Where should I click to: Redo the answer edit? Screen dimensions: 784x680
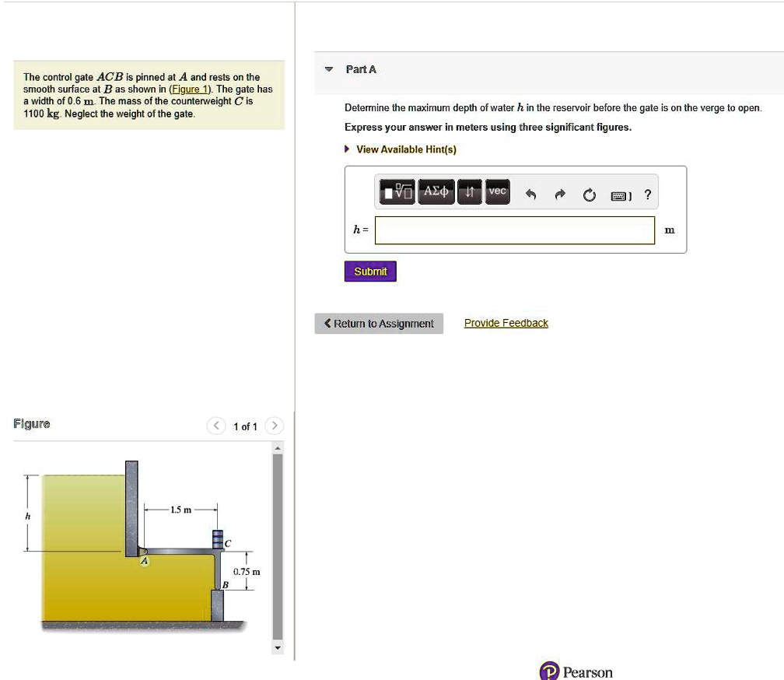pyautogui.click(x=559, y=195)
